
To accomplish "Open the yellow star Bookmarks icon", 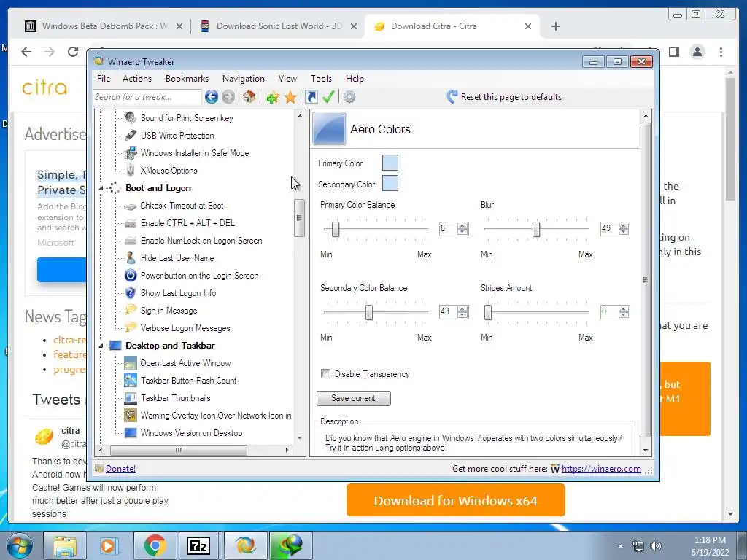I will [290, 98].
